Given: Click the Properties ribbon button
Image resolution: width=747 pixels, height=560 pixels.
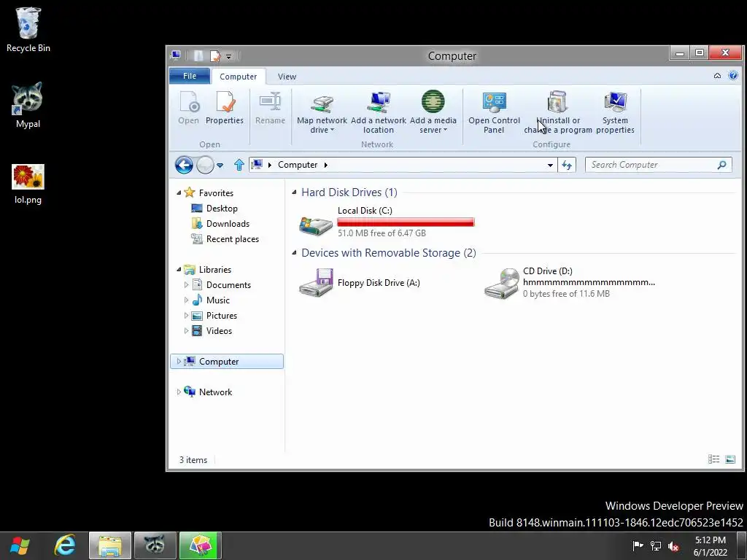Looking at the screenshot, I should tap(225, 108).
